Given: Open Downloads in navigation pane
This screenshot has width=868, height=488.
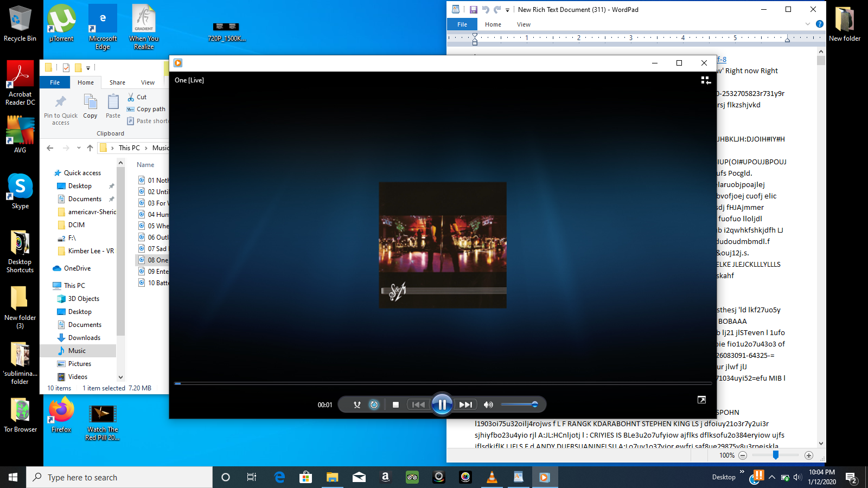Looking at the screenshot, I should pos(84,338).
